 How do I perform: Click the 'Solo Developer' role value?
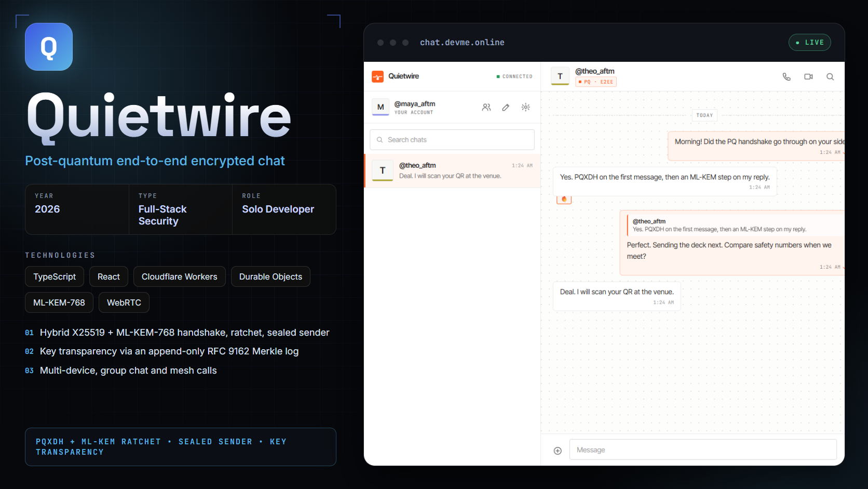pyautogui.click(x=278, y=209)
